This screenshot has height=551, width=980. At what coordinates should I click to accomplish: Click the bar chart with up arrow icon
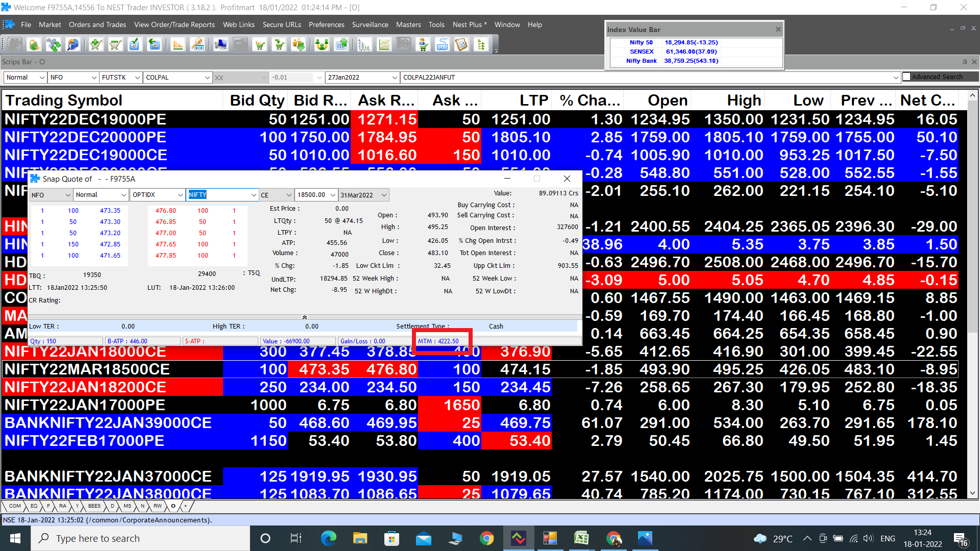[x=341, y=45]
